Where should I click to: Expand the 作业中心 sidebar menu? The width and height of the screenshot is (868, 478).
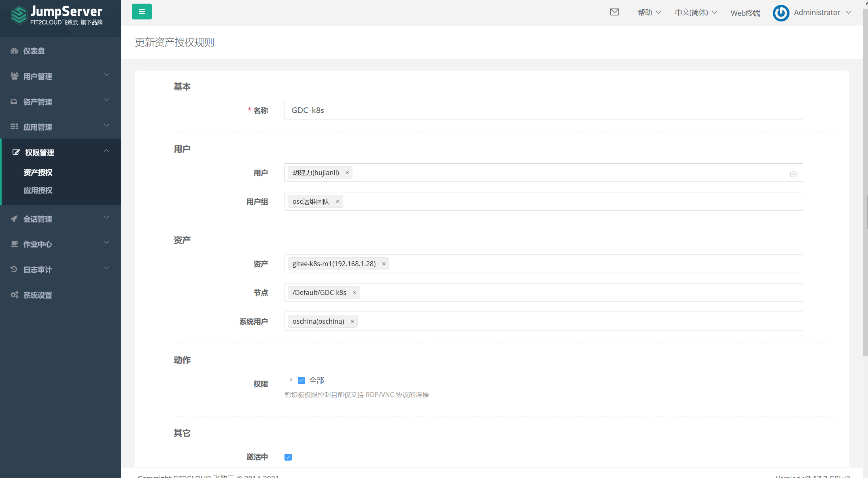[x=60, y=244]
